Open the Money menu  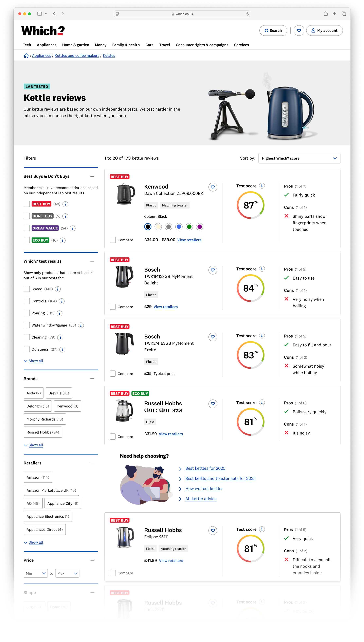pyautogui.click(x=101, y=45)
